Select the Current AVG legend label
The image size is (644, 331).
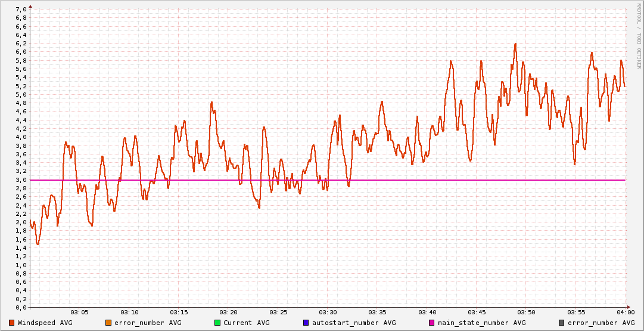click(x=246, y=323)
